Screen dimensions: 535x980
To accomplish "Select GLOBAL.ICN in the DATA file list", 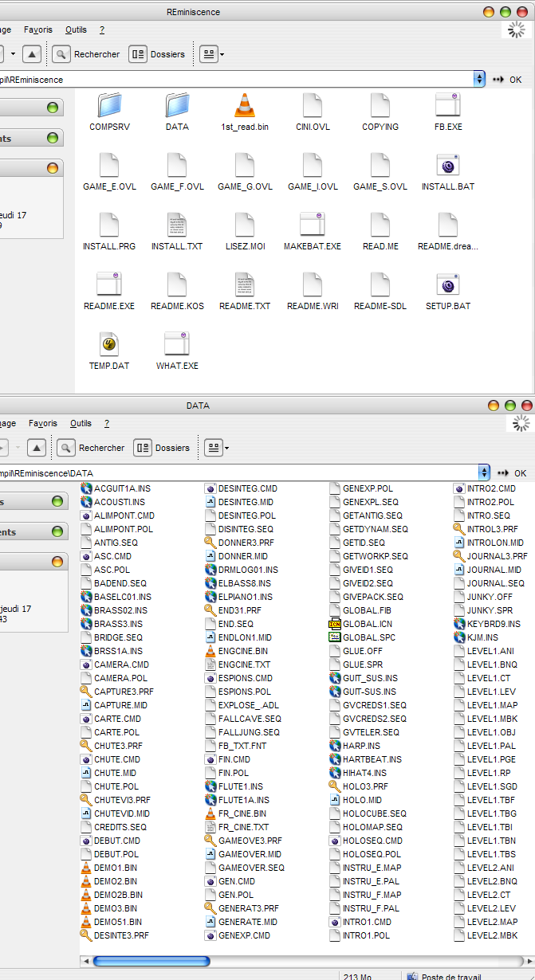I will click(367, 624).
